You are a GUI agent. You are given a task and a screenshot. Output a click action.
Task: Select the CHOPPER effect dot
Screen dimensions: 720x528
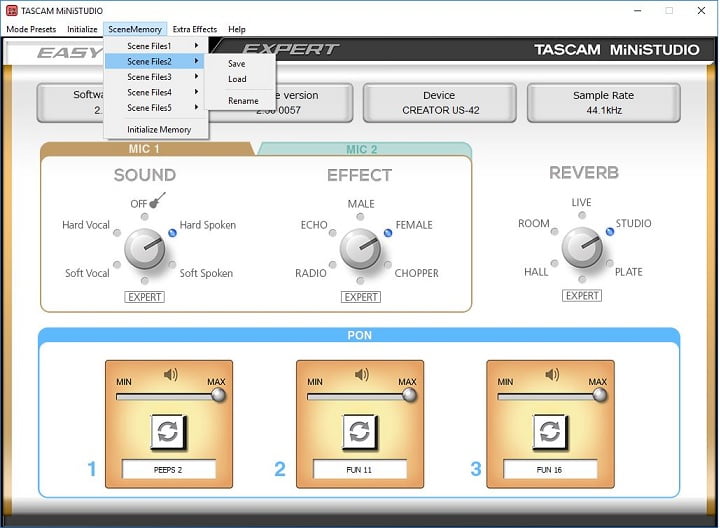point(388,264)
